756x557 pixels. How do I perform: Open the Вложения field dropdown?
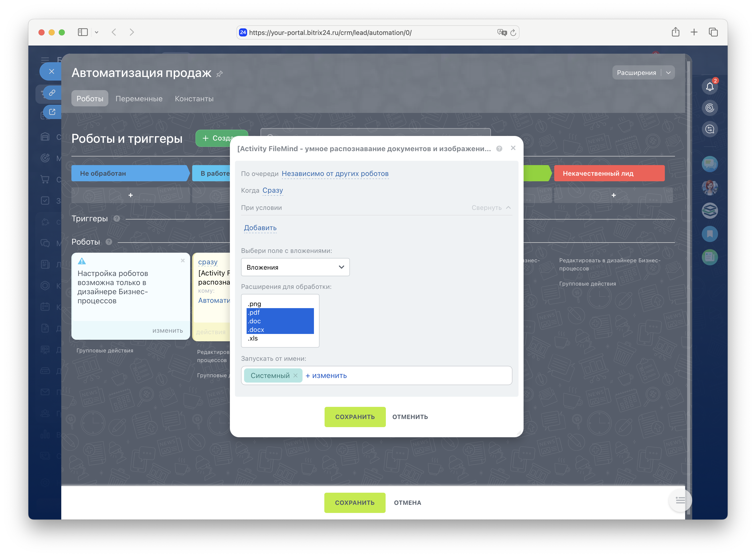(x=295, y=267)
